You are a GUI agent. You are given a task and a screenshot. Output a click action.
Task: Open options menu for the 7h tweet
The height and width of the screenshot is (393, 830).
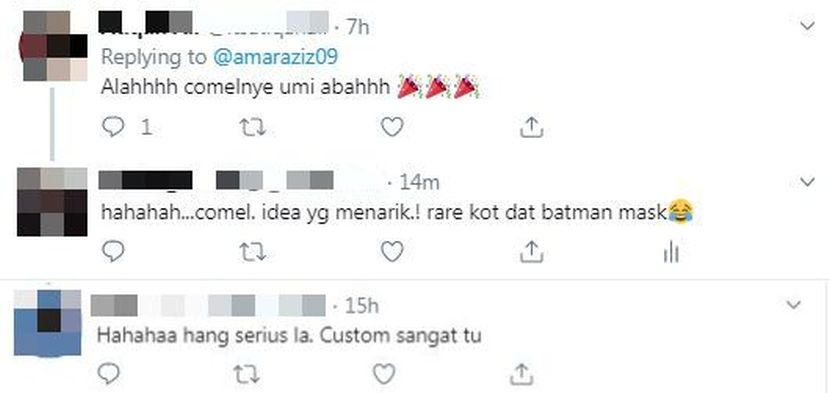point(807,26)
